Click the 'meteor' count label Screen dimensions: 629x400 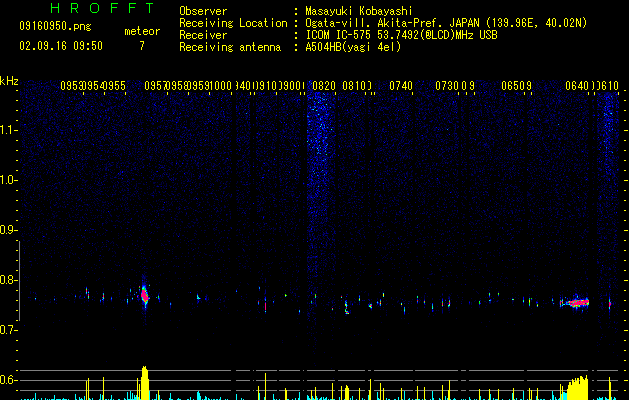(x=142, y=31)
